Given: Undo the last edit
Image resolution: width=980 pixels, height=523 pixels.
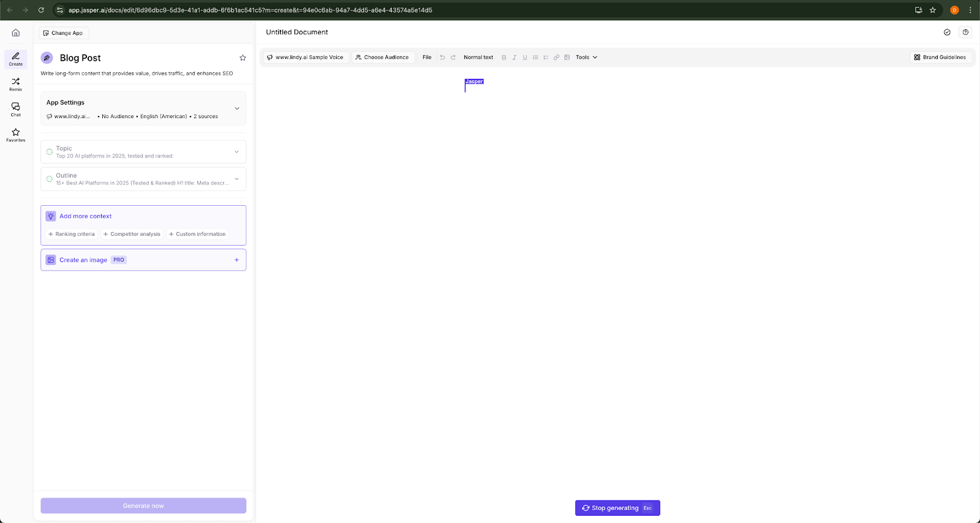Looking at the screenshot, I should (442, 57).
